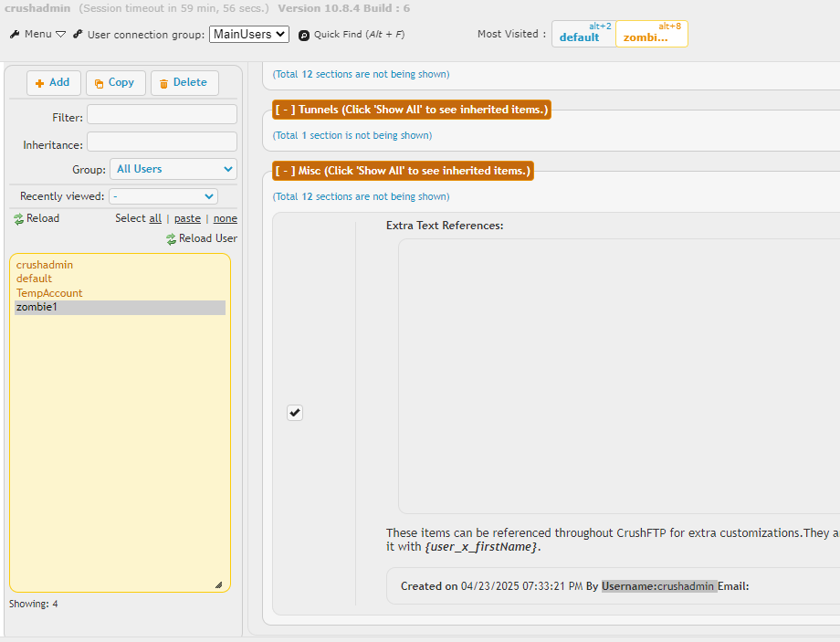Click the User connection group wrench icon
This screenshot has width=840, height=642.
[79, 34]
